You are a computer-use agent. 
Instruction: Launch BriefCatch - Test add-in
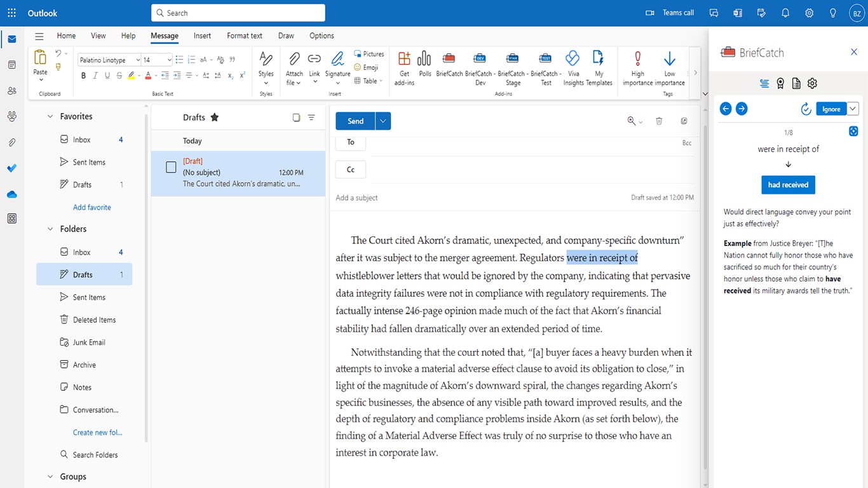pos(545,68)
